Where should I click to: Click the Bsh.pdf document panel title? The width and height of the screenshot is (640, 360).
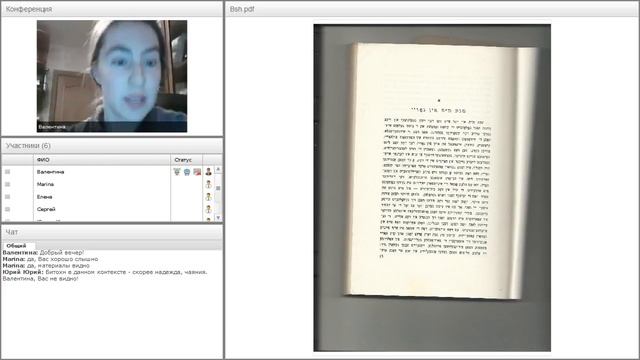[x=242, y=9]
